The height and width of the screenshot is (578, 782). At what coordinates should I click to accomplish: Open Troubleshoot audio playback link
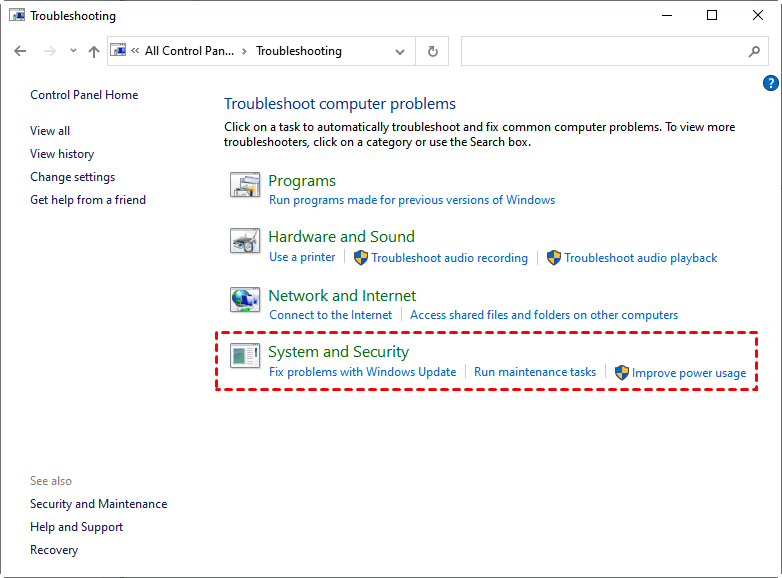[640, 258]
